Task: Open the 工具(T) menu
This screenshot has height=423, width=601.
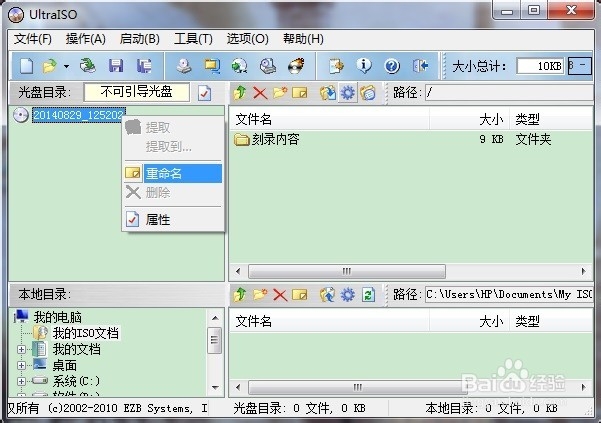Action: click(193, 39)
